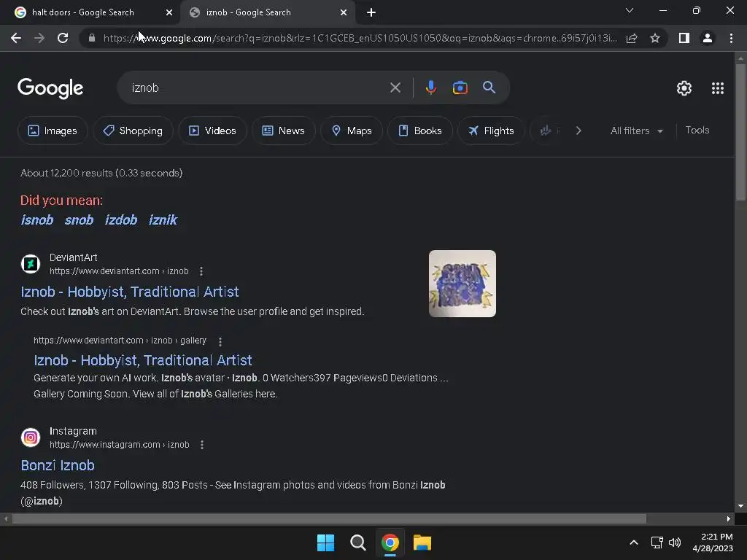
Task: Click the Google logo
Action: point(50,88)
